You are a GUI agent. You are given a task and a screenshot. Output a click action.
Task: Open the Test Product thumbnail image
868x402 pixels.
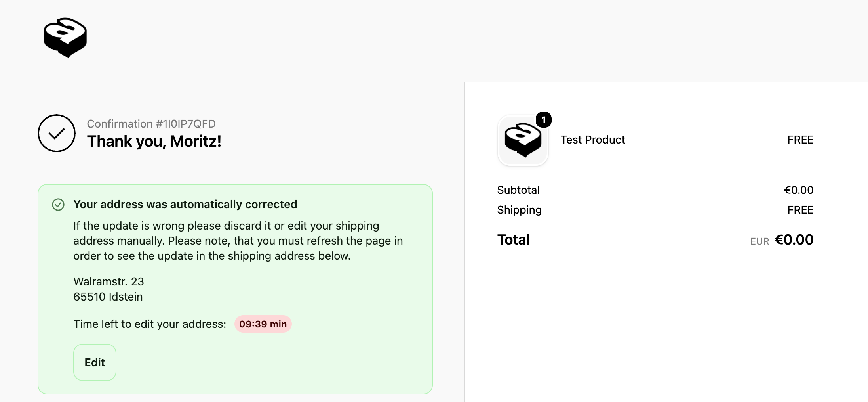(x=523, y=140)
